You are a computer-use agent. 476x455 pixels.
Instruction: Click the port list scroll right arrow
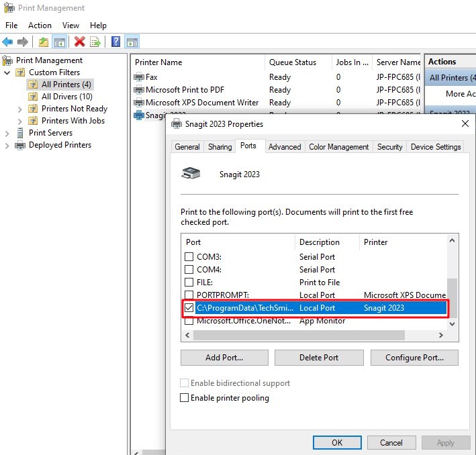[441, 335]
